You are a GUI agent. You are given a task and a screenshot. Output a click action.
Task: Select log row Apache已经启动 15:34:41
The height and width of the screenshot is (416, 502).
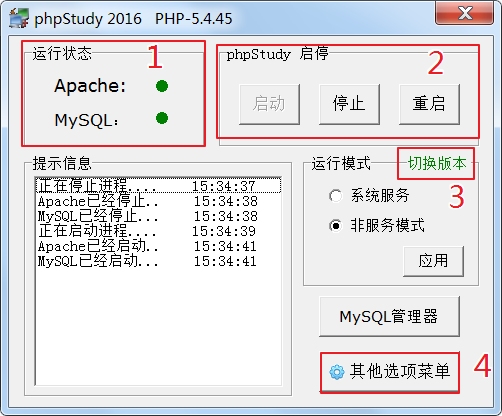pyautogui.click(x=158, y=246)
